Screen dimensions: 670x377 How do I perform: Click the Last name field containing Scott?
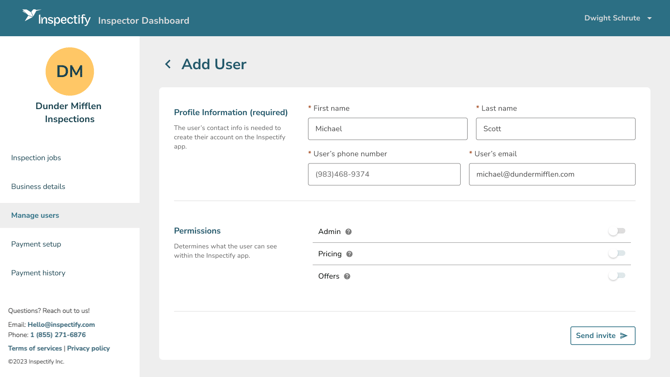click(x=555, y=129)
